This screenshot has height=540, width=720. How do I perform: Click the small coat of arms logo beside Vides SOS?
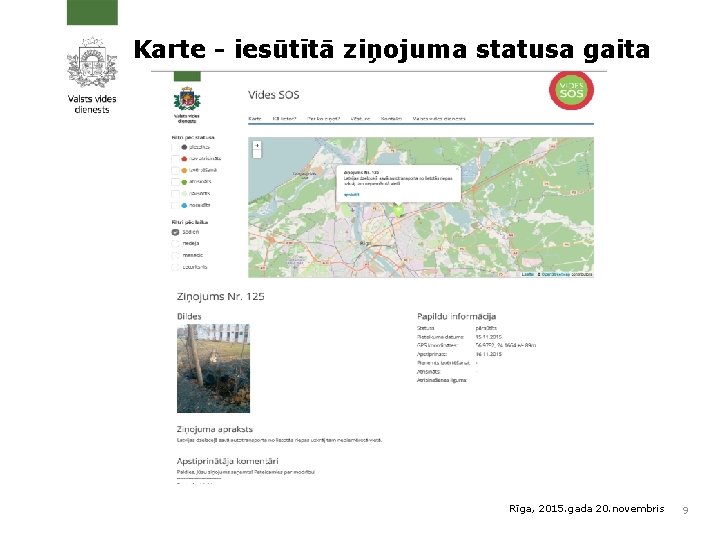(187, 98)
